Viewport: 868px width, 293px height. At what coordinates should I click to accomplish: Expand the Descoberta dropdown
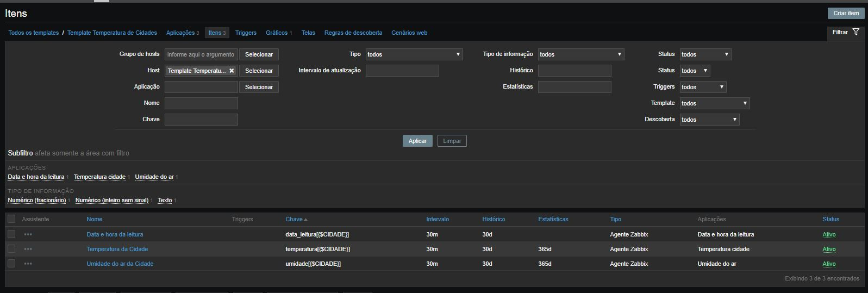pyautogui.click(x=709, y=120)
